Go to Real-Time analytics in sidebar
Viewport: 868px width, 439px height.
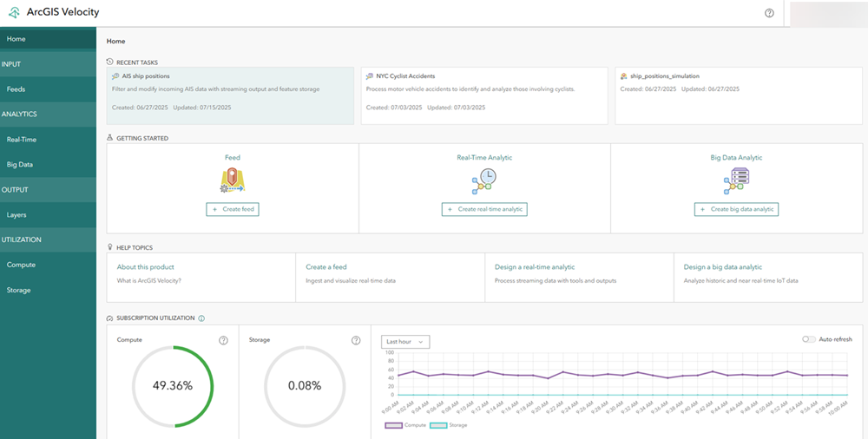[x=22, y=139]
